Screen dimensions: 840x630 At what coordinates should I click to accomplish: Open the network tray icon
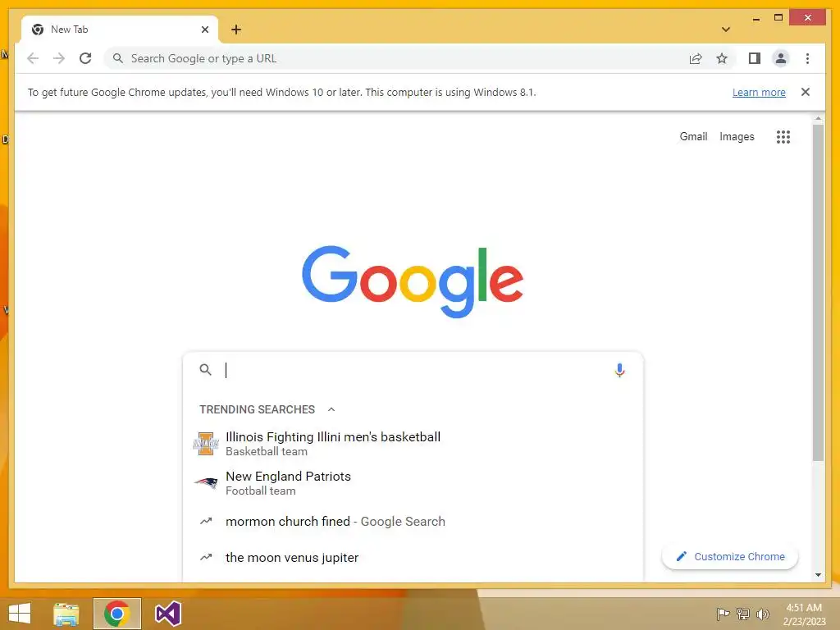(743, 614)
